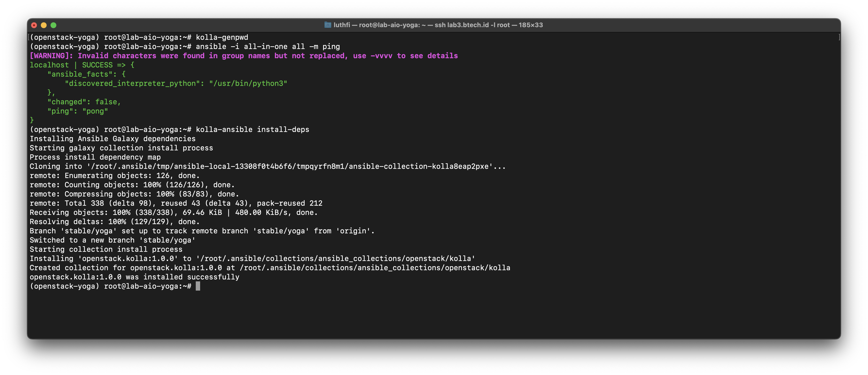The height and width of the screenshot is (375, 868).
Task: Click the installed successfully line
Action: [135, 277]
